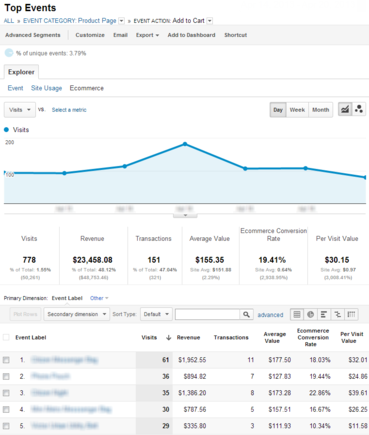
Task: Click the ALL breadcrumb link
Action: pyautogui.click(x=9, y=21)
